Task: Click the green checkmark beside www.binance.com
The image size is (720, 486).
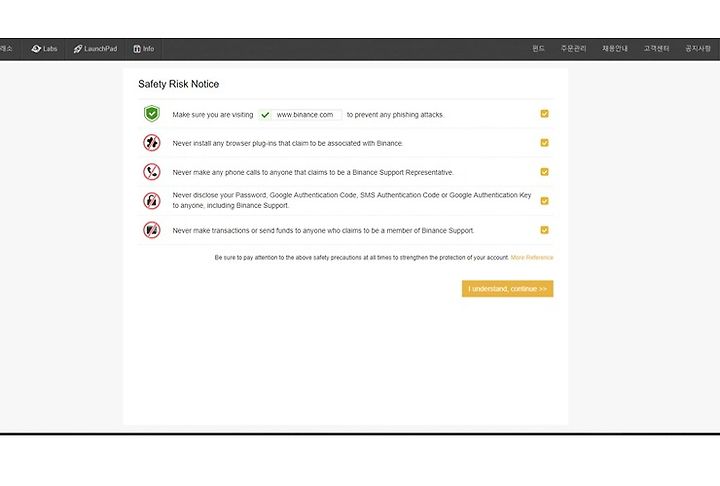Action: pyautogui.click(x=265, y=115)
